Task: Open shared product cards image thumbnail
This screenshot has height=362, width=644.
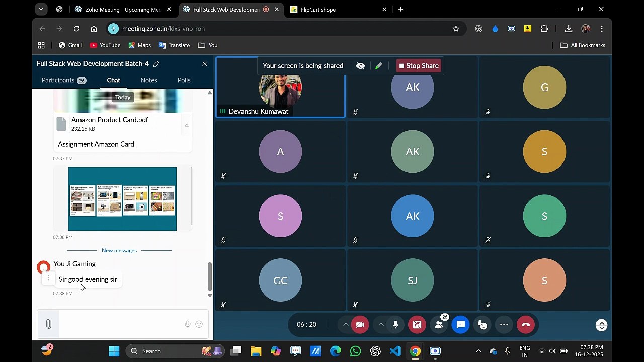Action: point(122,199)
